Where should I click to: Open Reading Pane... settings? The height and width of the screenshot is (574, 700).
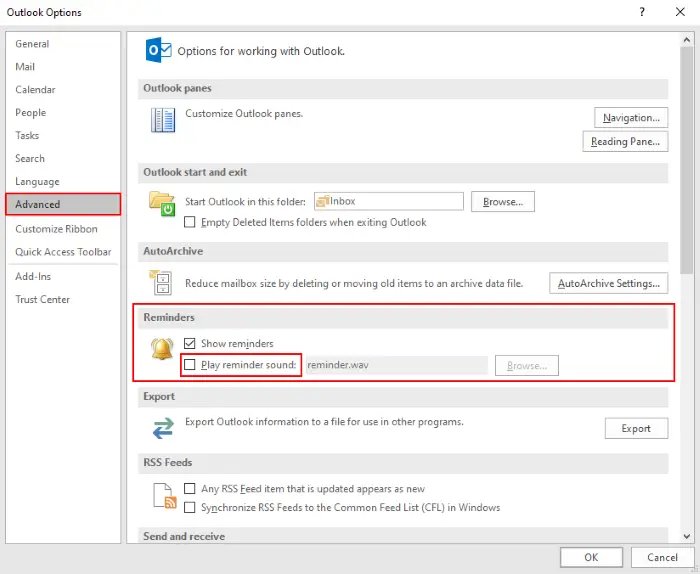[x=625, y=141]
